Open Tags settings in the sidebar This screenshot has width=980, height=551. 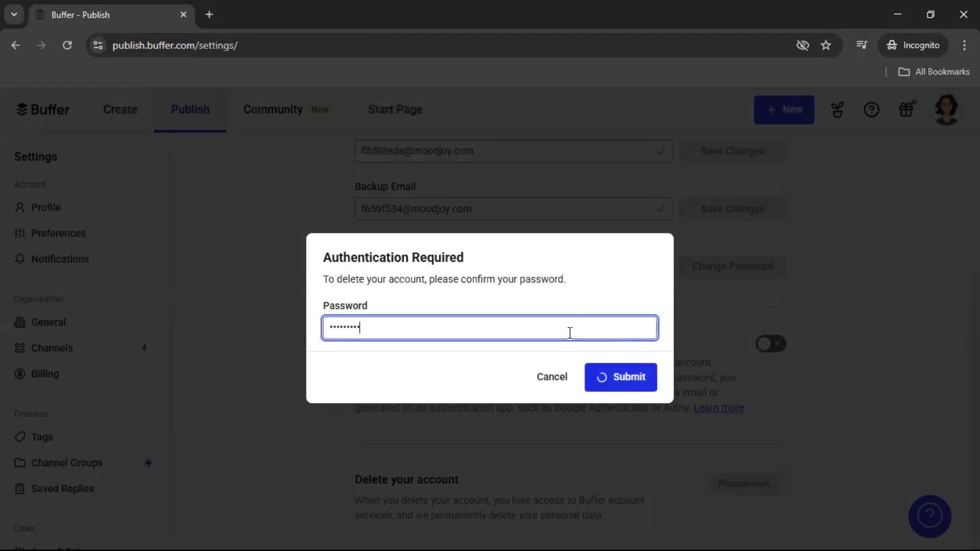(x=42, y=437)
